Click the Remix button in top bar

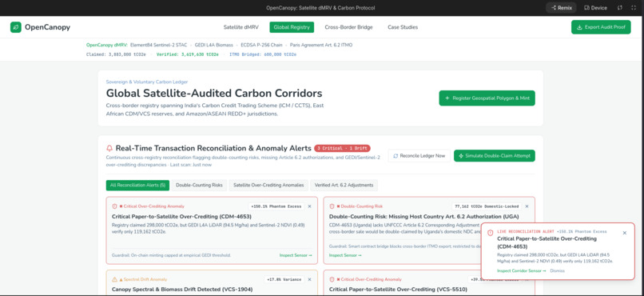click(561, 8)
